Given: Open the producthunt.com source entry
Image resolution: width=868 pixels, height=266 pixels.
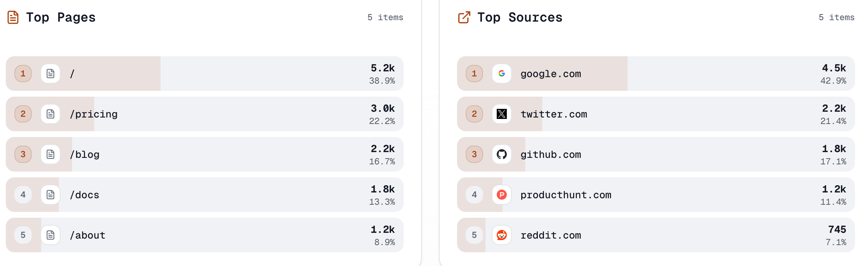Looking at the screenshot, I should coord(656,195).
